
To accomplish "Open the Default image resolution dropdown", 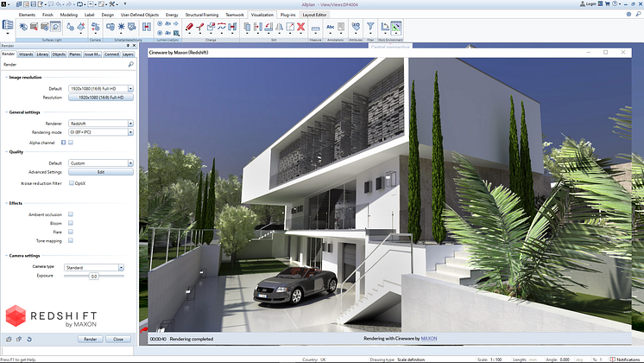I will (x=101, y=88).
